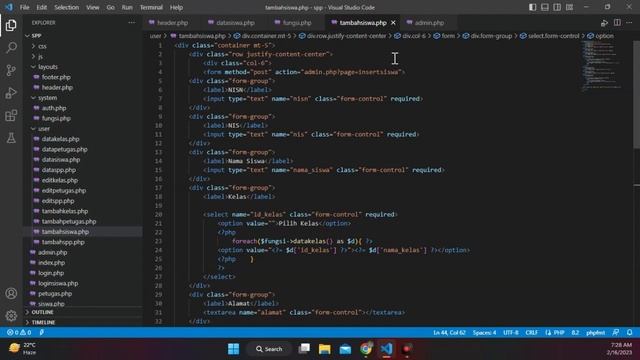
Task: Click the taskbar Search box
Action: tap(269, 349)
